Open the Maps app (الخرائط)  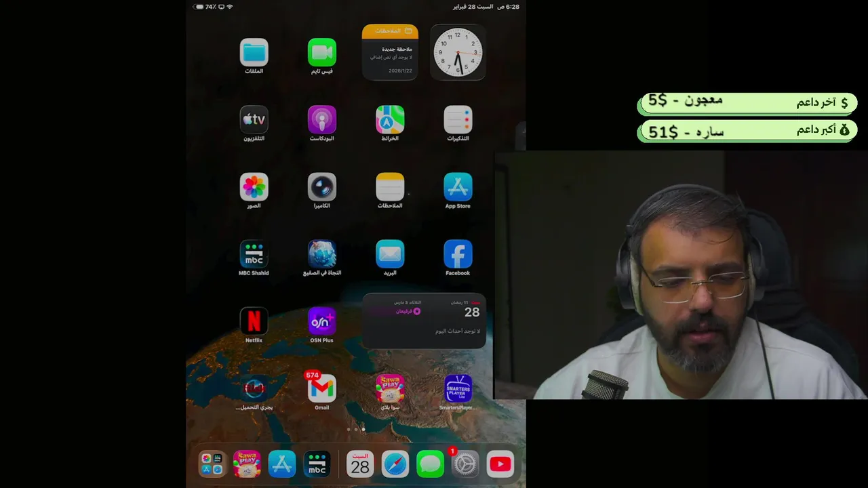[x=390, y=119]
